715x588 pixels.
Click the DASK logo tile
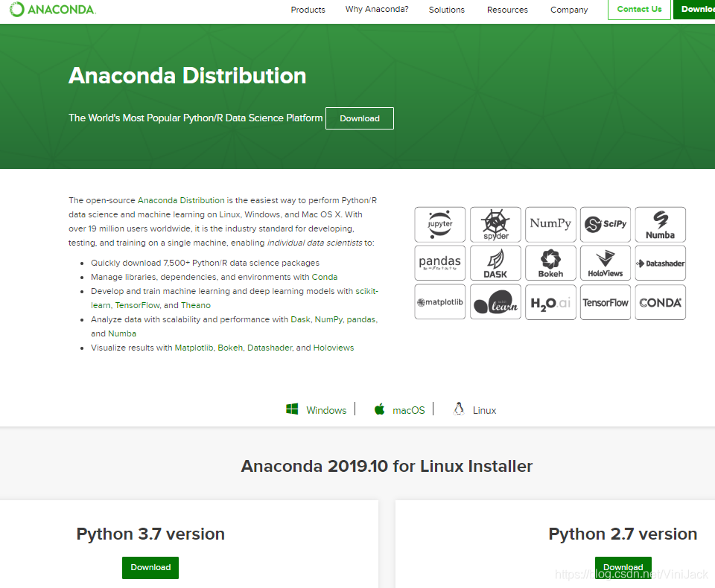click(495, 263)
